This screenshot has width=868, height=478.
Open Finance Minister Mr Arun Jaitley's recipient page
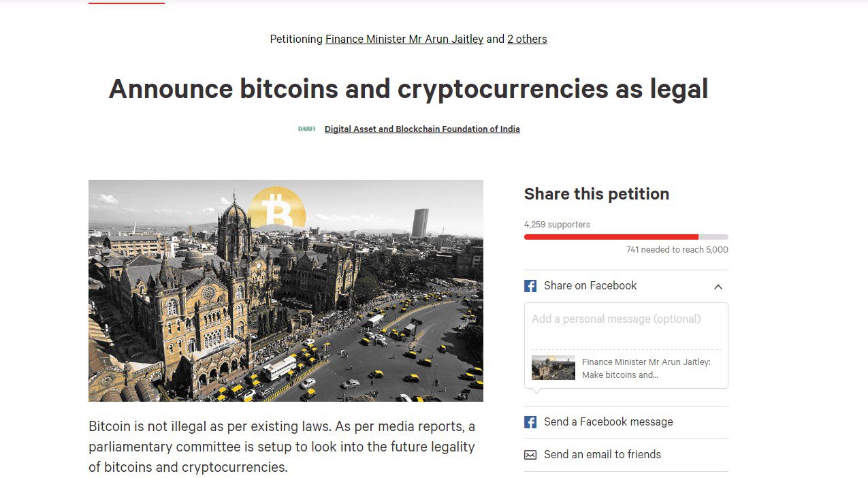point(404,39)
